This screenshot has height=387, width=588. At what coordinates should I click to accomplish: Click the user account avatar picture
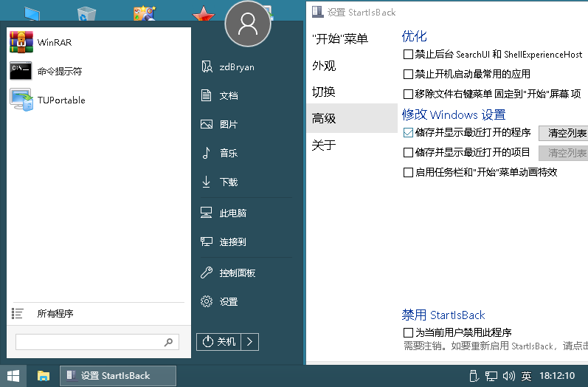point(248,25)
